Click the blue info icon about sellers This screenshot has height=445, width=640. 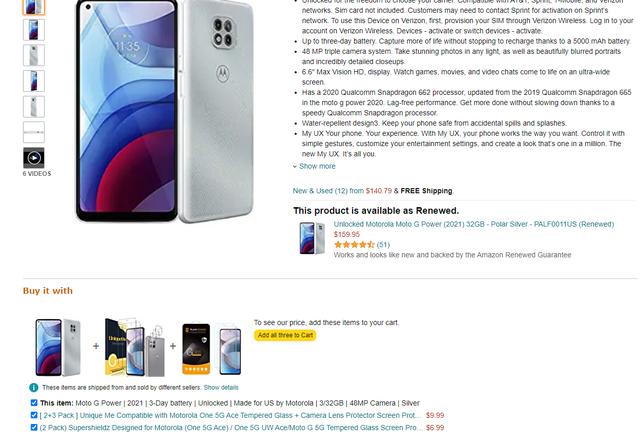tap(34, 387)
